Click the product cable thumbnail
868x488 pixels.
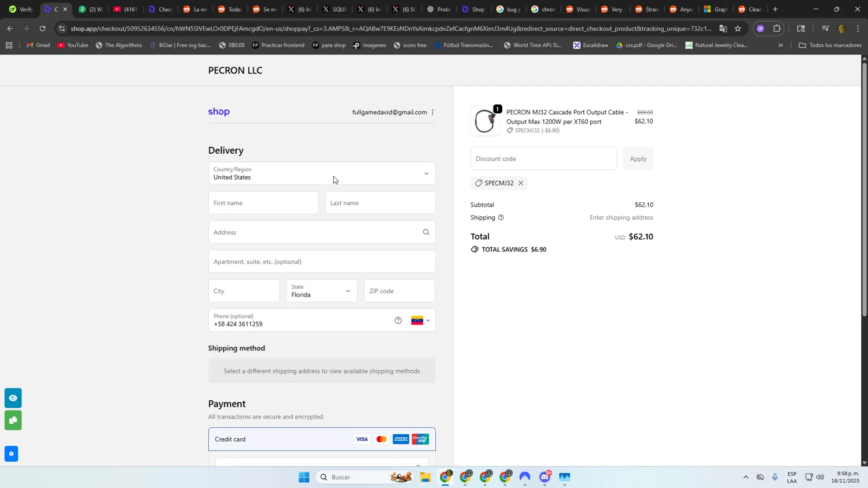click(485, 121)
